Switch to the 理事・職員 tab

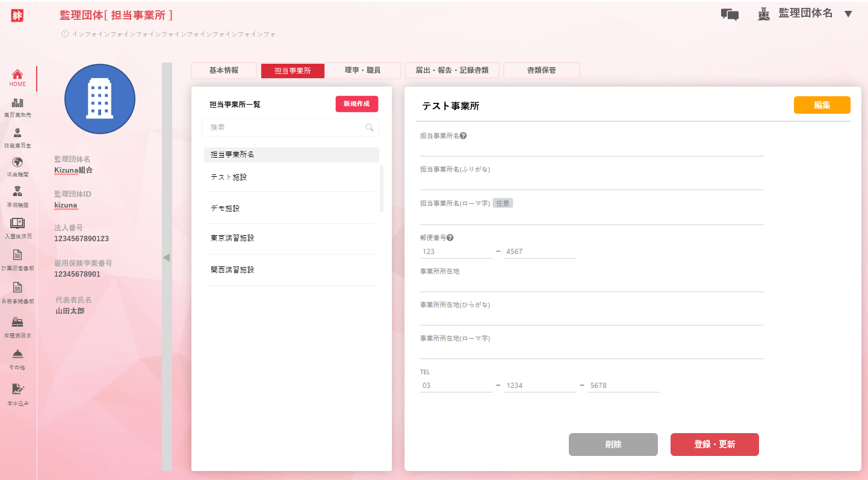362,70
